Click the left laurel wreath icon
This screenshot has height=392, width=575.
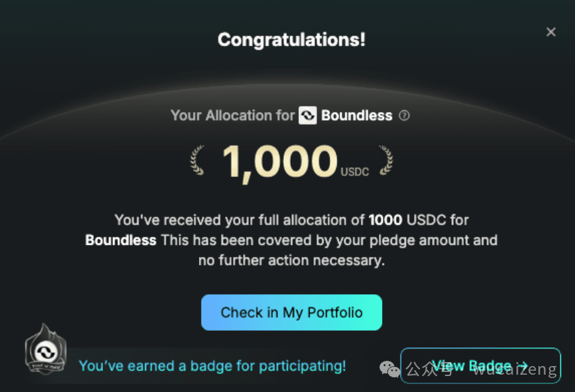[x=197, y=160]
